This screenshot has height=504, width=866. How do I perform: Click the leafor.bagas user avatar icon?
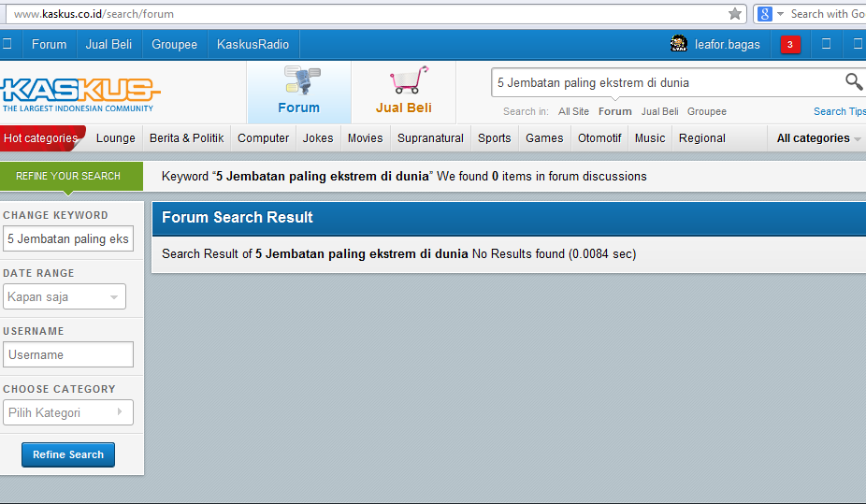[x=679, y=44]
